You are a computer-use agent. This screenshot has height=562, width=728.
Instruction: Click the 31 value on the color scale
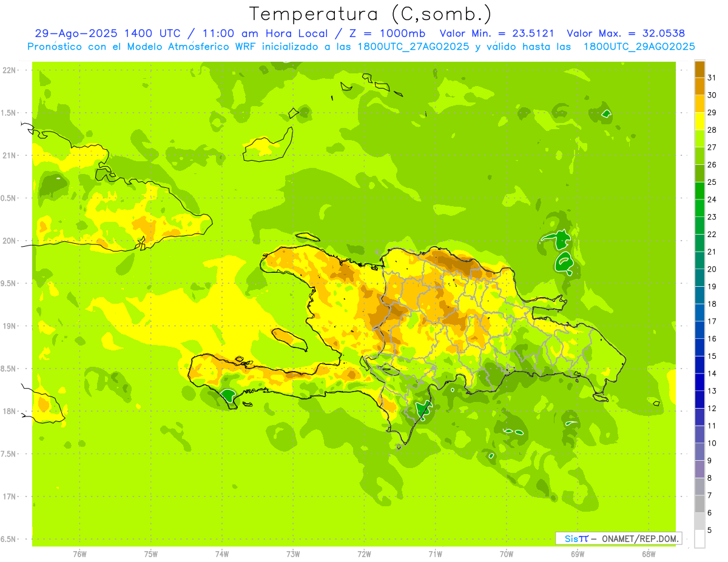pyautogui.click(x=712, y=78)
